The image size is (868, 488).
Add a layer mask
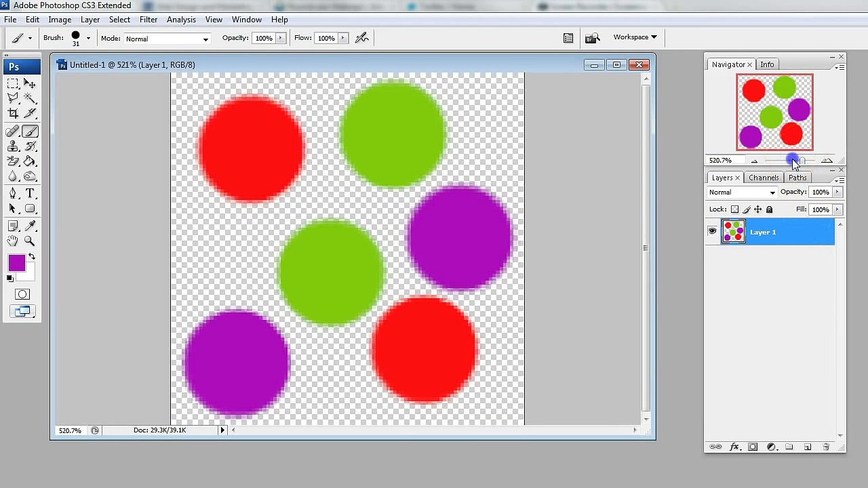(x=753, y=447)
